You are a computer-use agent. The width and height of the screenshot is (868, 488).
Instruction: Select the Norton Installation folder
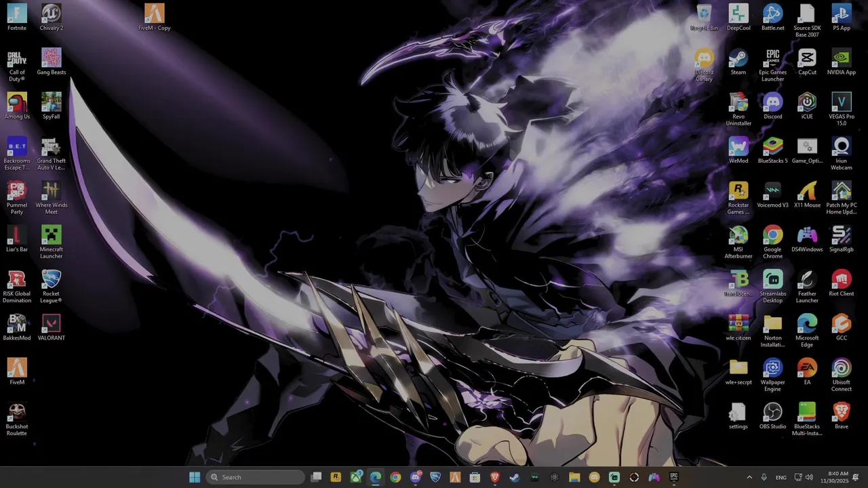pos(773,331)
